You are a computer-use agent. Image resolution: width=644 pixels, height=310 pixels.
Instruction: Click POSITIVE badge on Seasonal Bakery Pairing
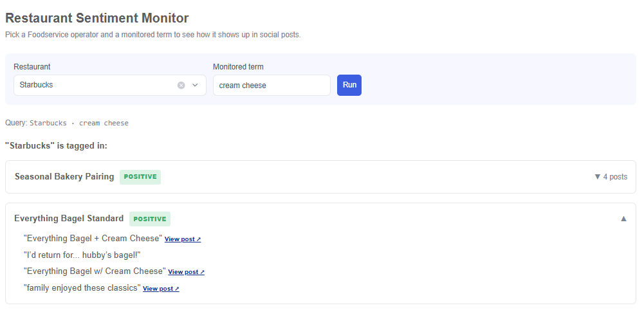point(140,177)
